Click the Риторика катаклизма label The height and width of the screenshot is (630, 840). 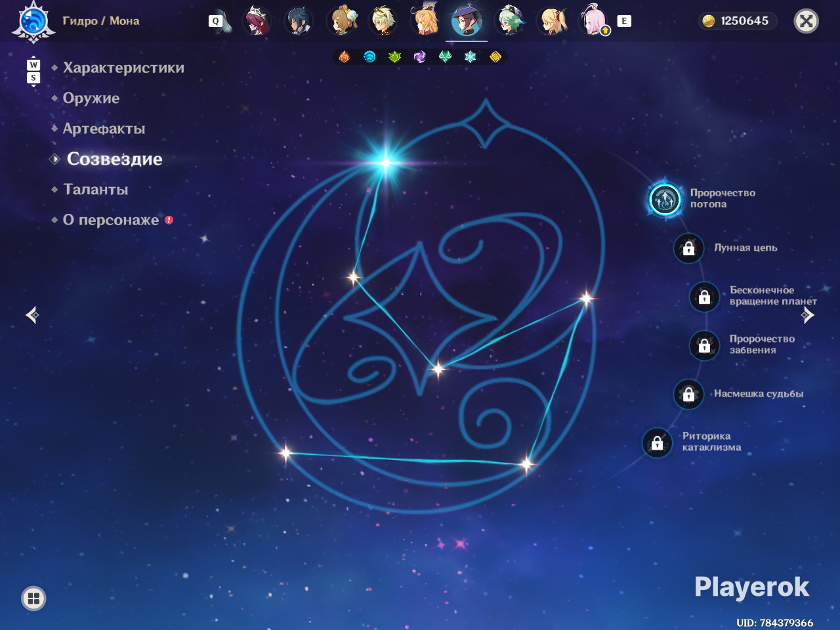click(x=712, y=442)
